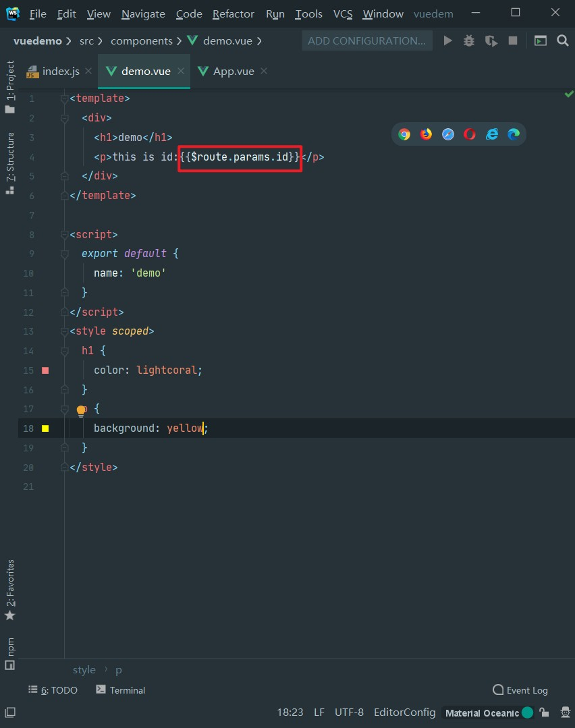Run with coverage icon
This screenshot has height=728, width=575.
(491, 41)
